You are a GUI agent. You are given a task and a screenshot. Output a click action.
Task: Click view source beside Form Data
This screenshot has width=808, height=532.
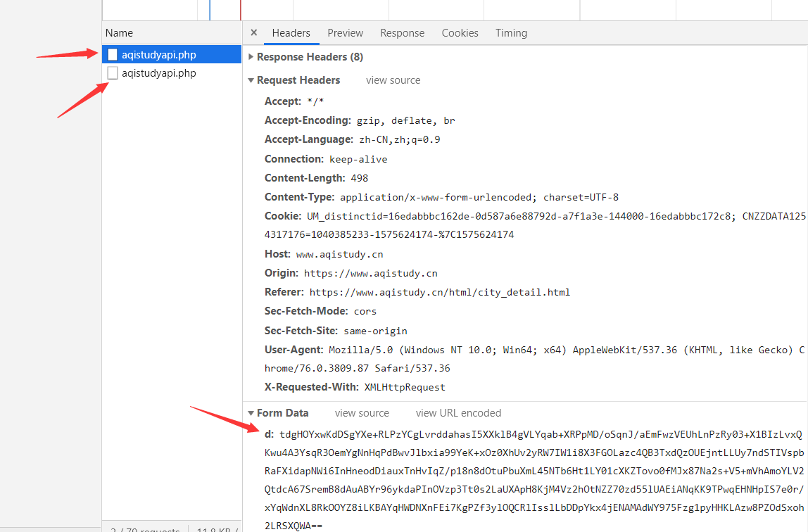(x=362, y=413)
